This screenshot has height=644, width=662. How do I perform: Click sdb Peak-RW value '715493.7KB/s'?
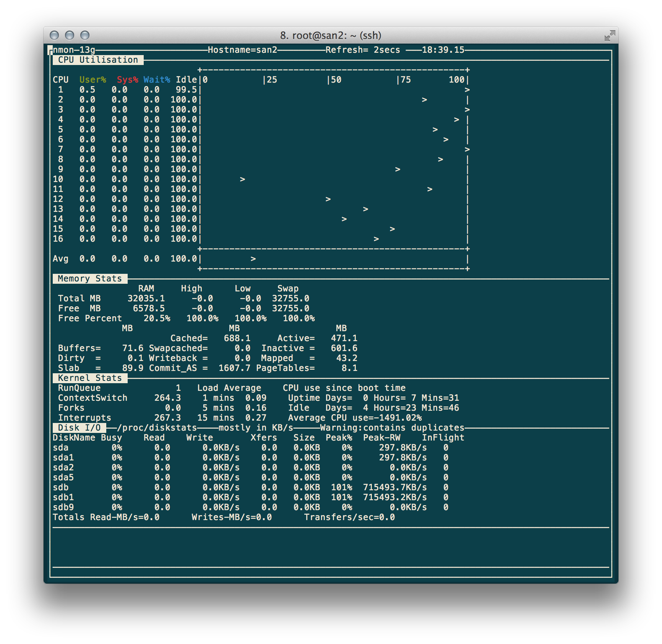point(395,487)
